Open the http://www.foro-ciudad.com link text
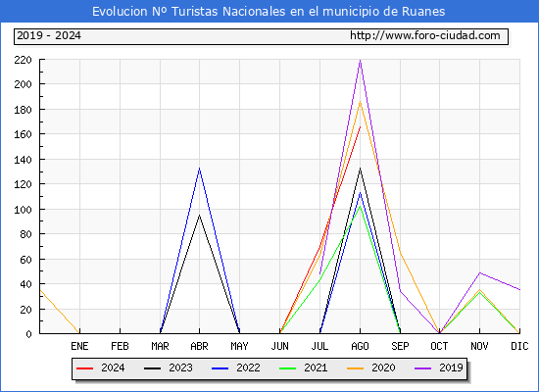The width and height of the screenshot is (539, 392). pyautogui.click(x=425, y=35)
